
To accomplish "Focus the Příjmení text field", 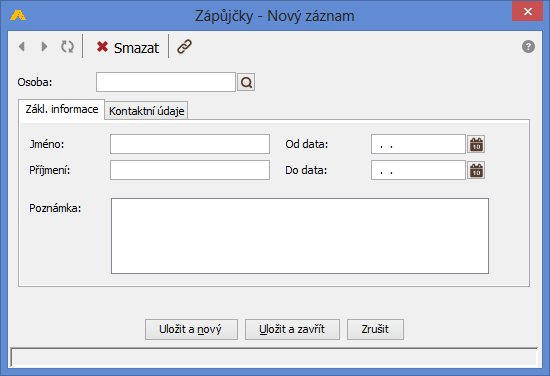I will pyautogui.click(x=190, y=170).
